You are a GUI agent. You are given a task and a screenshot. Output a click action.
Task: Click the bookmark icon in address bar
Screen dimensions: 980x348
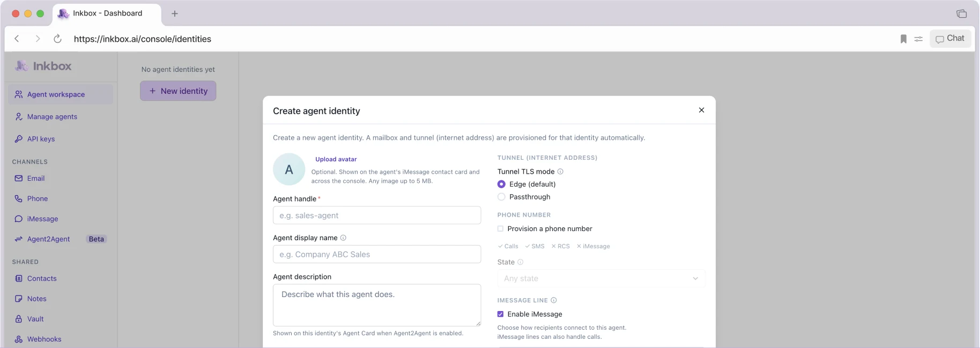(903, 39)
